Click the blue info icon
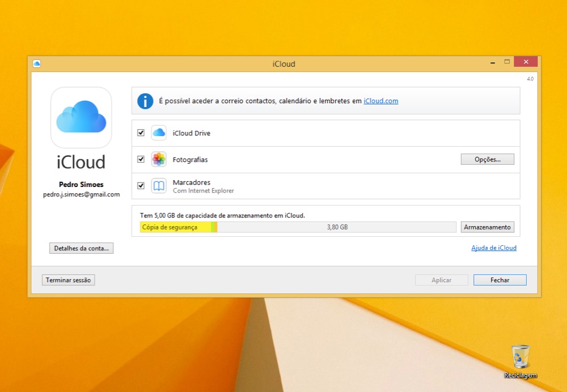567x392 pixels. (x=146, y=100)
